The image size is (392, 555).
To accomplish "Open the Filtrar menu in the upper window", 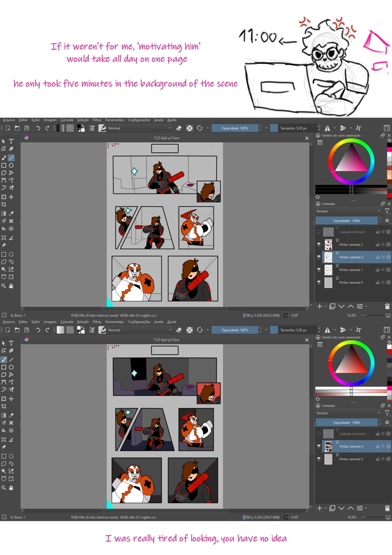I will (x=97, y=120).
